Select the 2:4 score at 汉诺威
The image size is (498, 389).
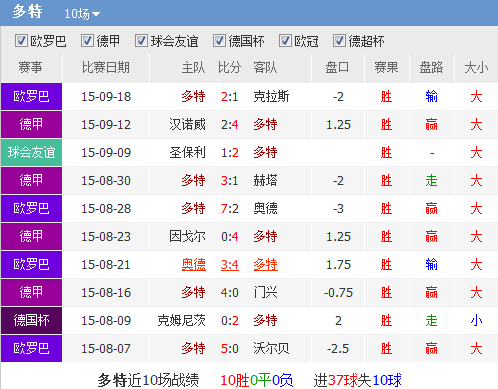pyautogui.click(x=230, y=125)
